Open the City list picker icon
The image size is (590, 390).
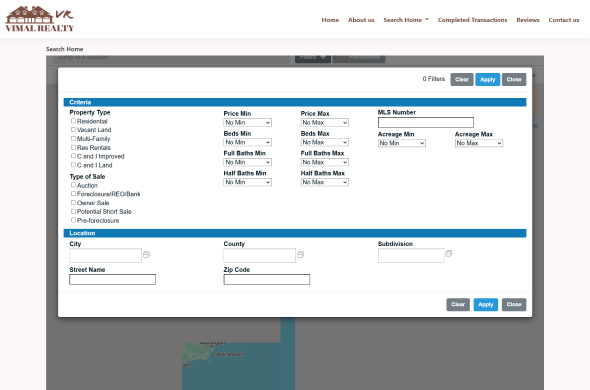click(146, 255)
